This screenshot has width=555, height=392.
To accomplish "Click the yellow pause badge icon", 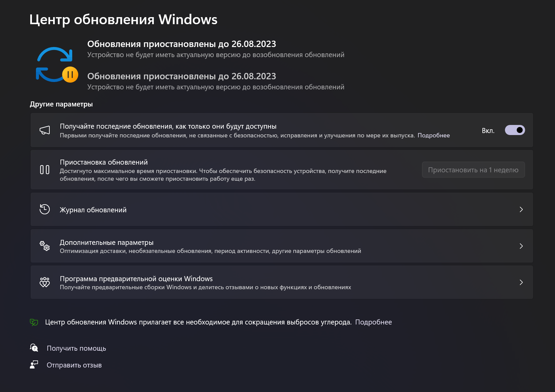I will [70, 75].
